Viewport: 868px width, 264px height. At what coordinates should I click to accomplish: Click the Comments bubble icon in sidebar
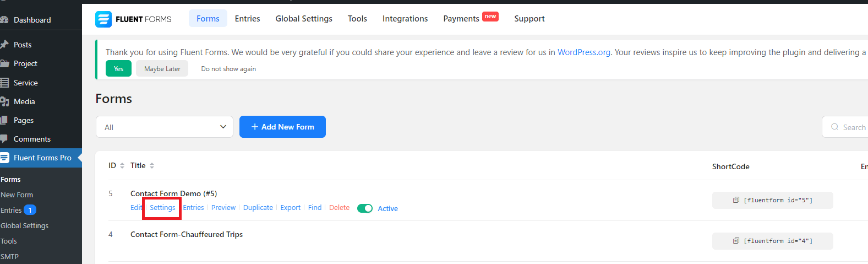click(4, 139)
